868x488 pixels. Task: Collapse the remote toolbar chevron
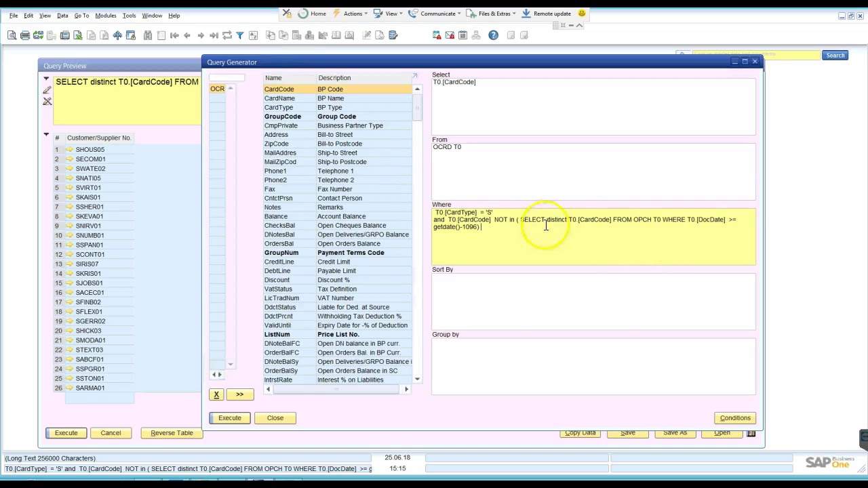[579, 25]
